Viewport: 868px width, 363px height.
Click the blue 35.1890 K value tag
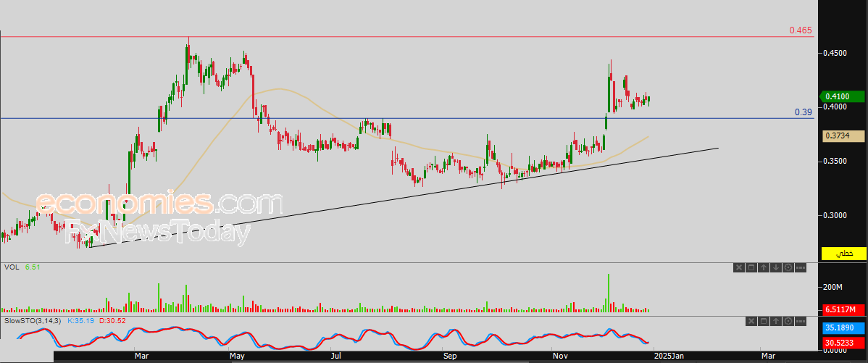[x=843, y=328]
